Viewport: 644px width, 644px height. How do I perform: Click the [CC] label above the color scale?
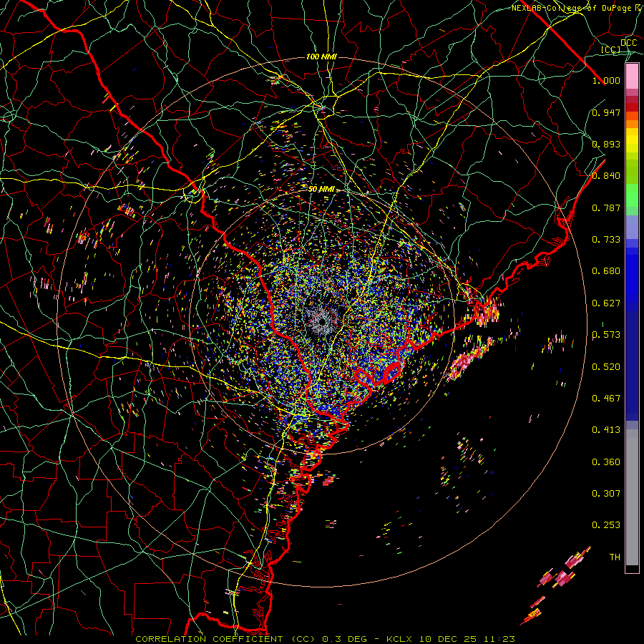[x=610, y=49]
